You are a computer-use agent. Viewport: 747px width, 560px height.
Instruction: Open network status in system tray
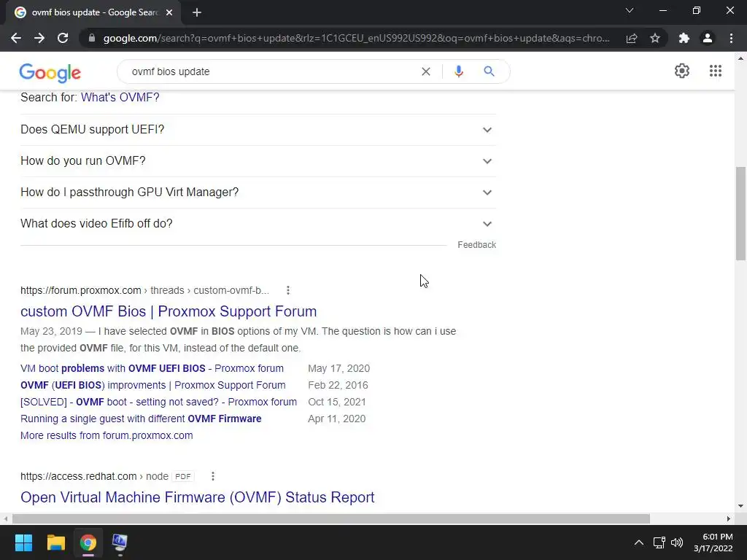click(x=659, y=542)
